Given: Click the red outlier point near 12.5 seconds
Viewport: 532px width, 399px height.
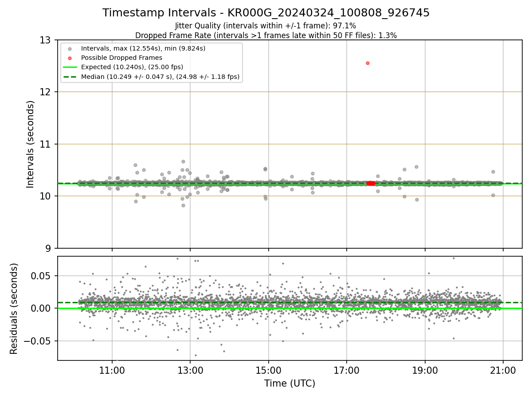Looking at the screenshot, I should coord(368,63).
